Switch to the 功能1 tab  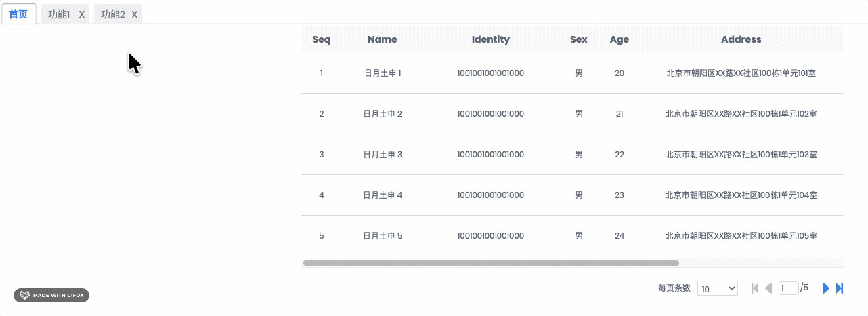click(59, 14)
